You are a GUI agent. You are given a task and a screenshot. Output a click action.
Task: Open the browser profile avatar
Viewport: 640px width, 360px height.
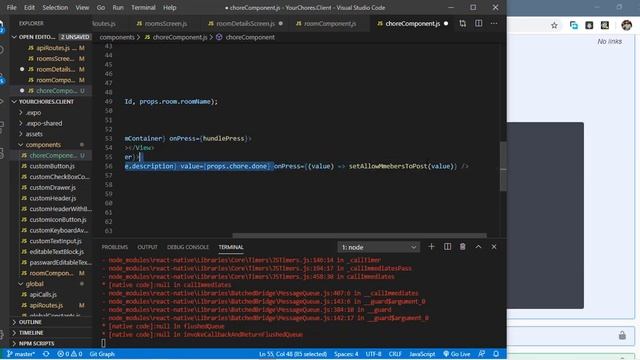click(x=627, y=25)
